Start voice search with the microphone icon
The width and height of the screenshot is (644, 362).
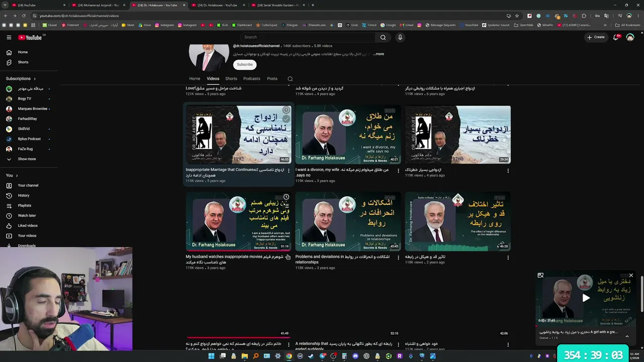[400, 37]
